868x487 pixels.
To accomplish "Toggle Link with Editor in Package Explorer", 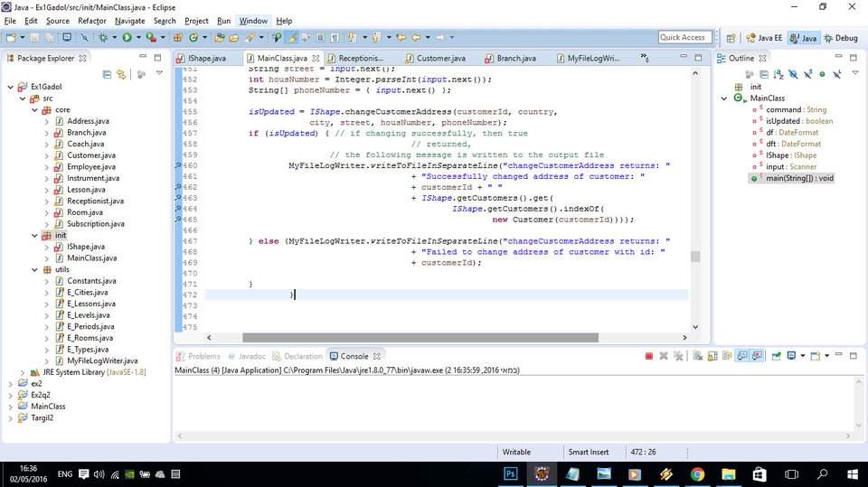I will click(121, 74).
